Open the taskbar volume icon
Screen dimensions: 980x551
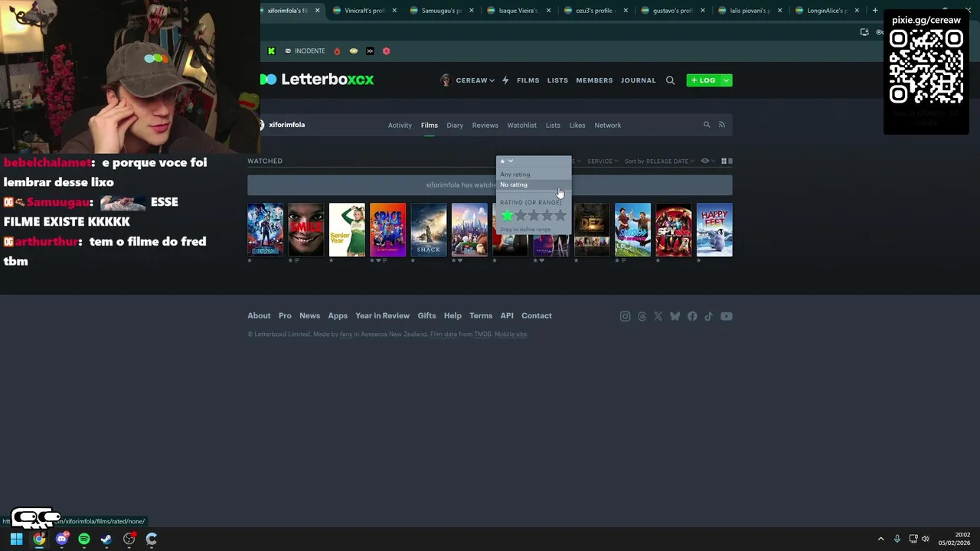coord(925,539)
